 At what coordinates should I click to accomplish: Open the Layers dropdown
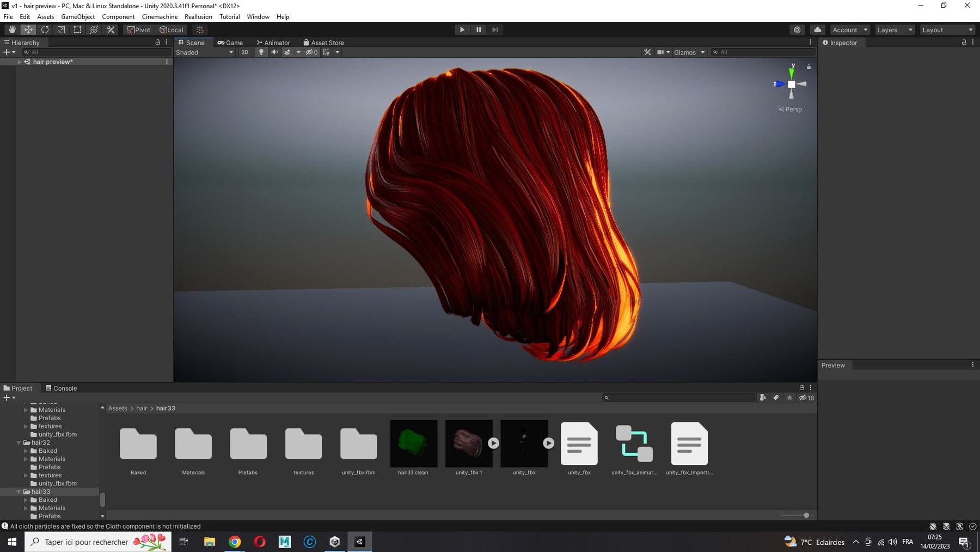point(895,30)
